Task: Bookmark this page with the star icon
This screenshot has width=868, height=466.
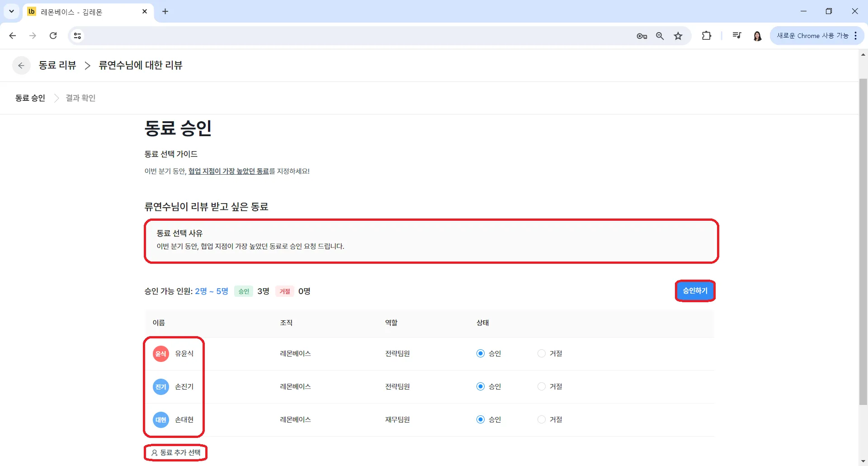Action: [678, 36]
